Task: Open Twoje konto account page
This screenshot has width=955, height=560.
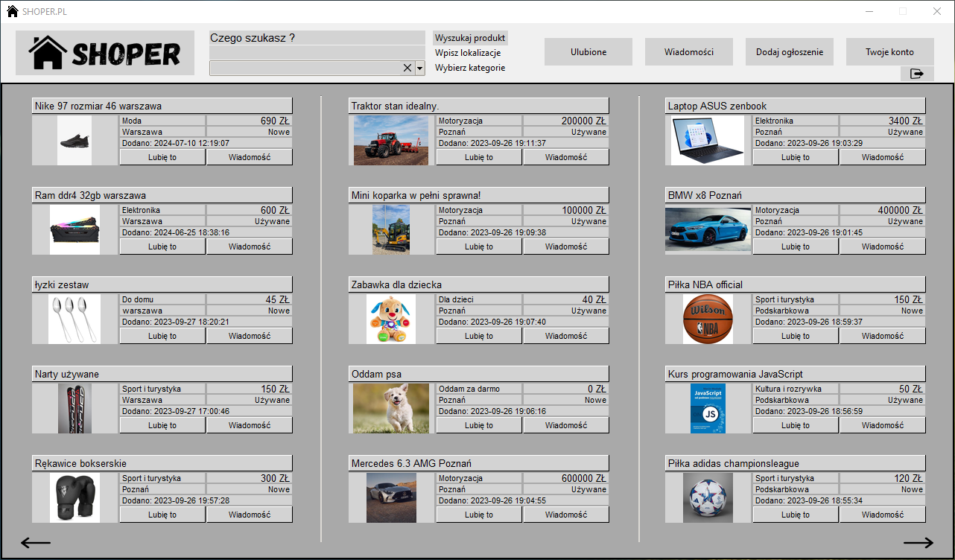Action: click(x=889, y=51)
